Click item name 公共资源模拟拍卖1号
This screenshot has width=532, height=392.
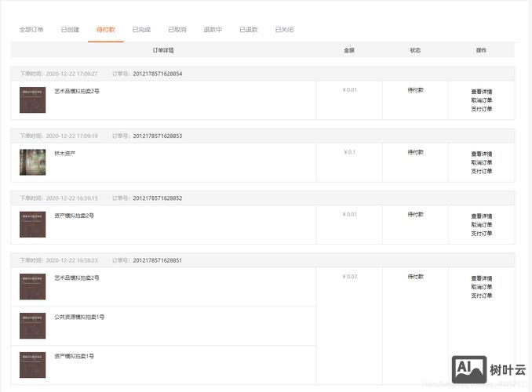[79, 317]
